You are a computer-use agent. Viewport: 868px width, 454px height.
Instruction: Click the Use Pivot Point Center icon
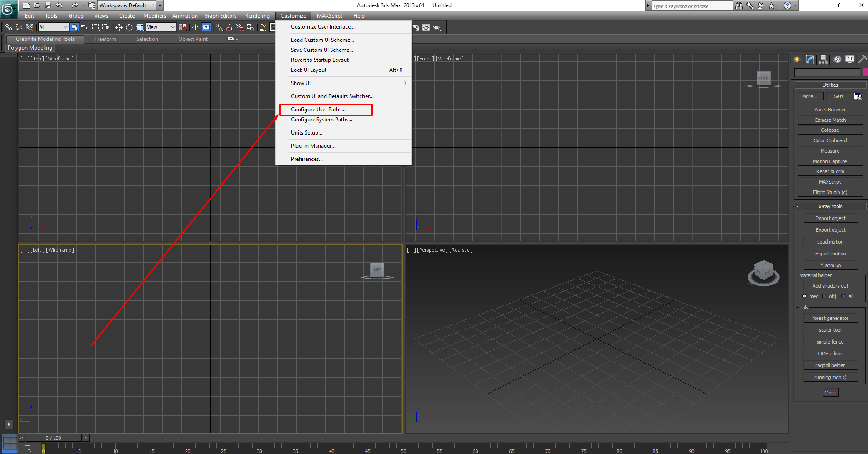coord(182,27)
